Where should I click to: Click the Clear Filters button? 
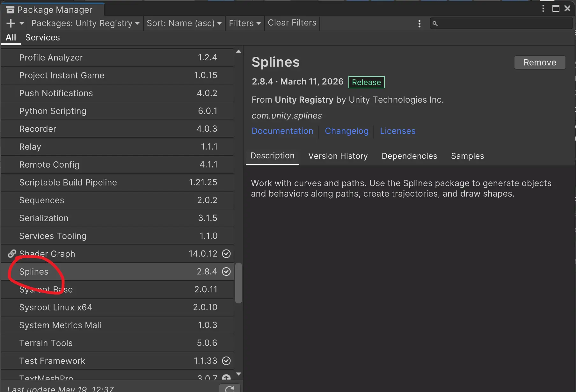pos(292,23)
